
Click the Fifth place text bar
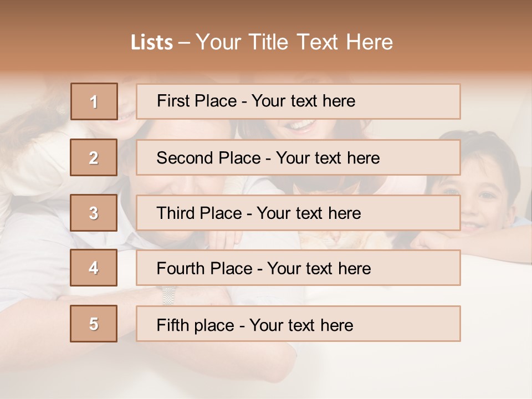[x=298, y=324]
